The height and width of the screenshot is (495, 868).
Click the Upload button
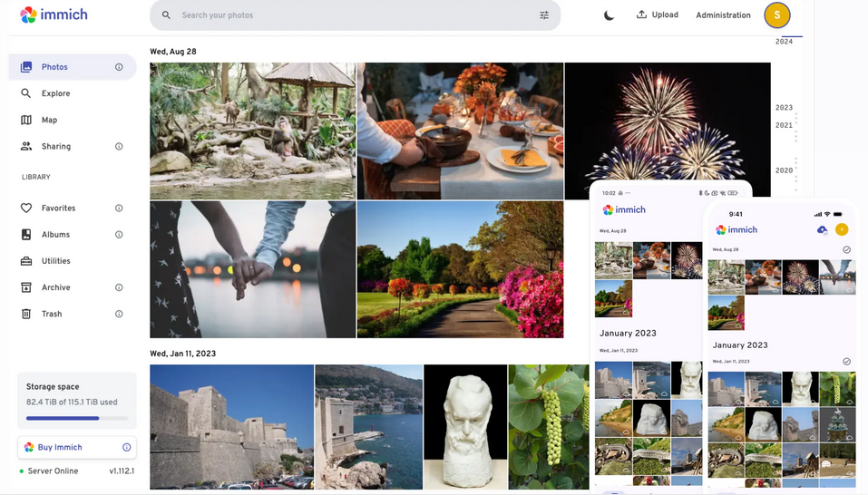click(657, 15)
